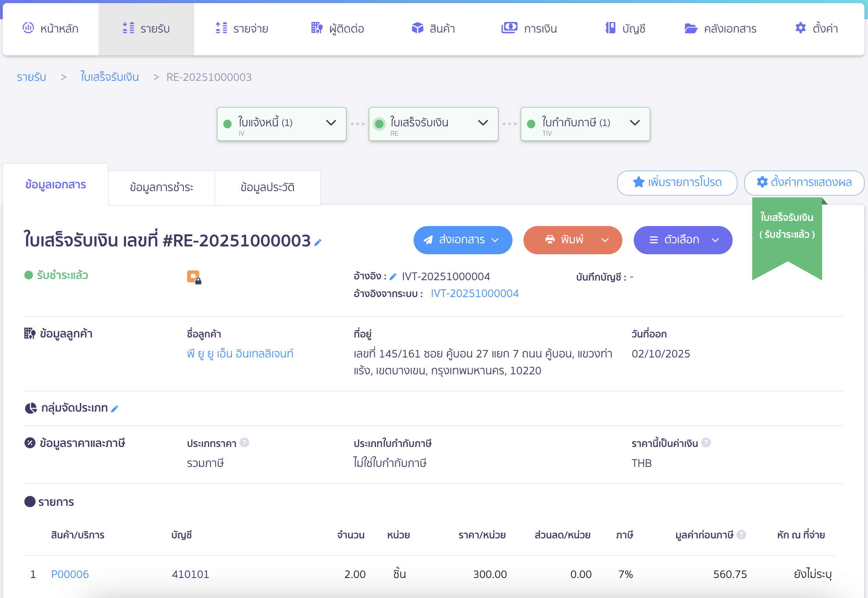868x598 pixels.
Task: Expand the ใบแจ้งหนี้ (1) dropdown
Action: tap(330, 122)
